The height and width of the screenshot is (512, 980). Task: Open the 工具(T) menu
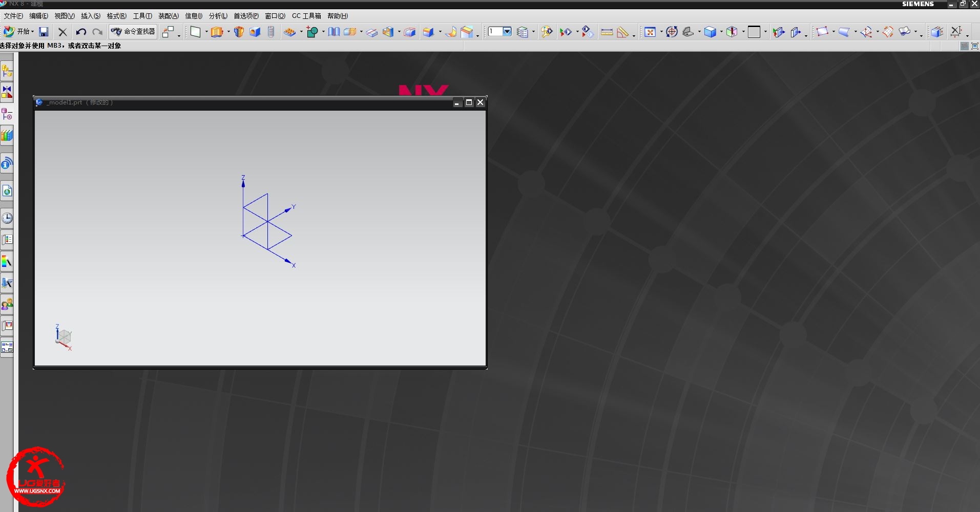tap(142, 16)
